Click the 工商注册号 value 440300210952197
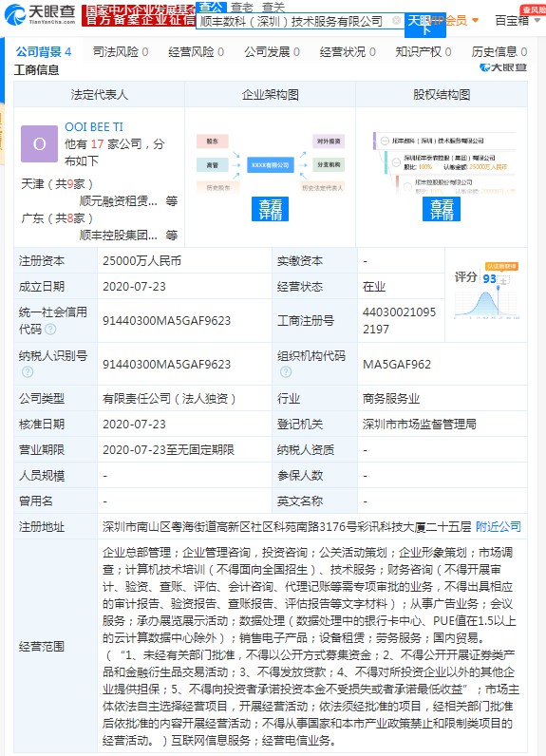Screen dimensions: 546x756 [400, 321]
